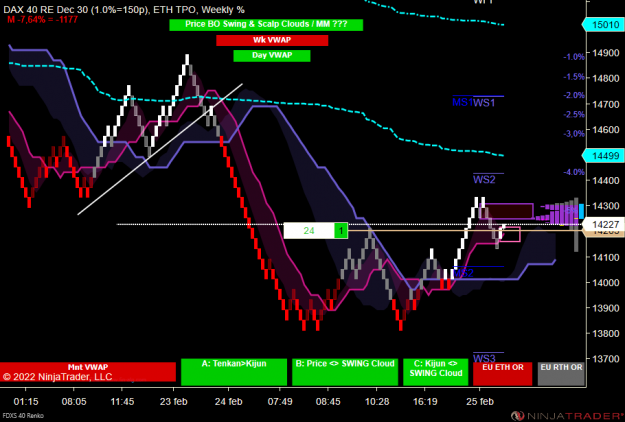Click the M -7,64% = -1177 readout
Viewport: 625px width, 422px height.
click(42, 19)
